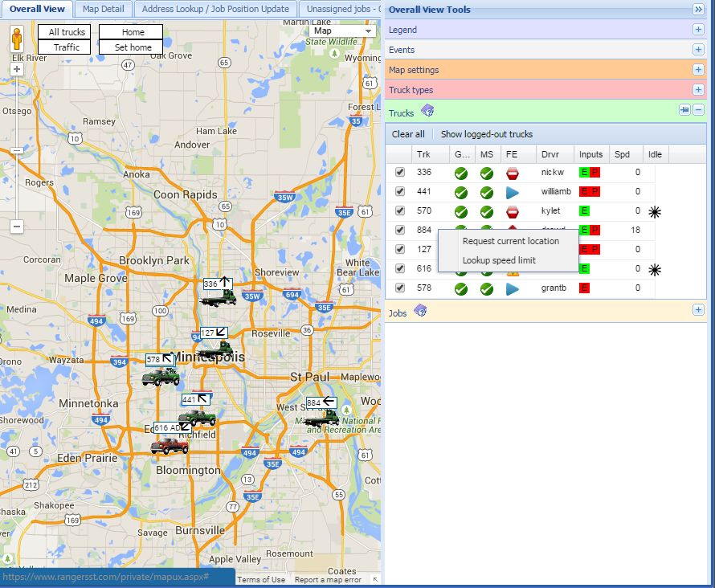Uncheck truck 127 visibility checkbox

click(x=399, y=249)
